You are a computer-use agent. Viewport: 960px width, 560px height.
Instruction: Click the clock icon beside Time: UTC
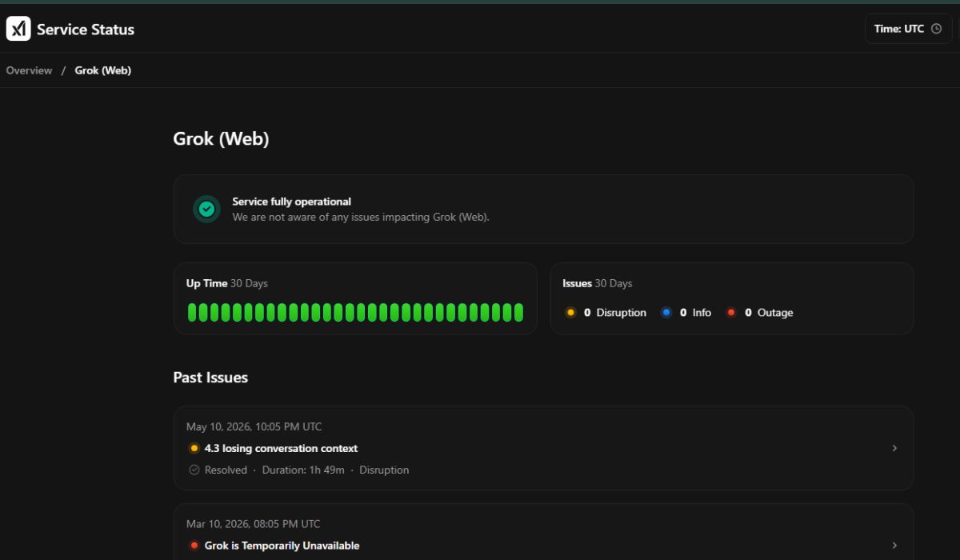[936, 29]
